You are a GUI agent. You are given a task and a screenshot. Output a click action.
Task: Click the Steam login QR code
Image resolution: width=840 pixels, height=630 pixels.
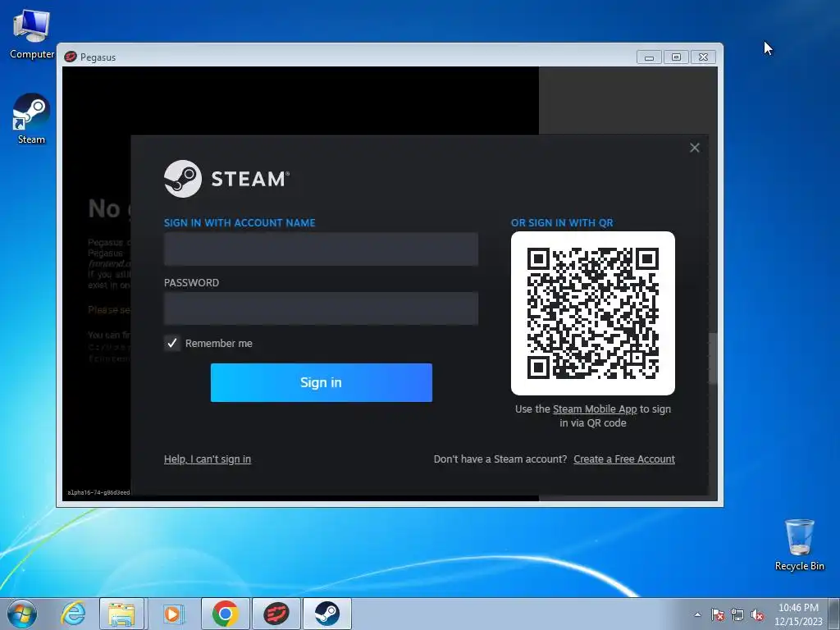point(593,313)
